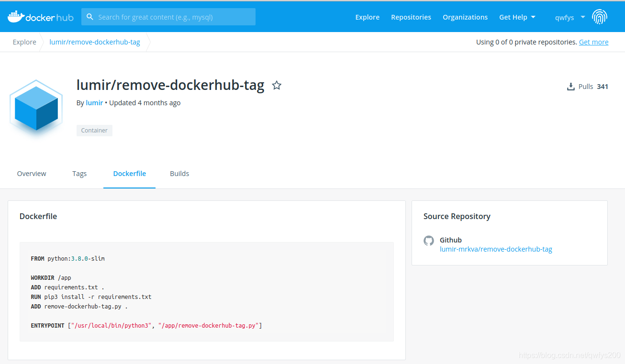
Task: Click the Explore breadcrumb
Action: click(x=24, y=42)
